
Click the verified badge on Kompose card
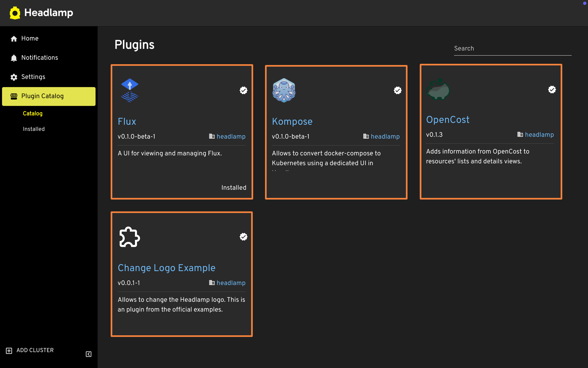click(x=398, y=90)
